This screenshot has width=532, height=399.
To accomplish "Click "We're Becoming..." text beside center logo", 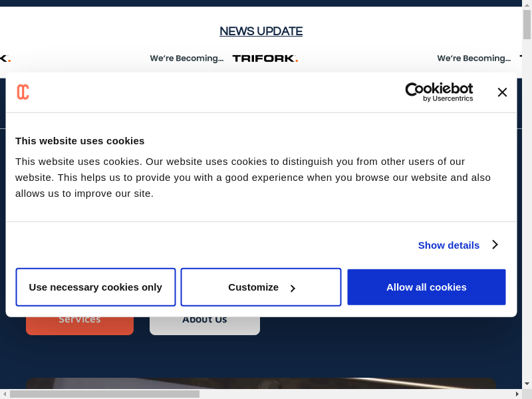I will point(186,59).
